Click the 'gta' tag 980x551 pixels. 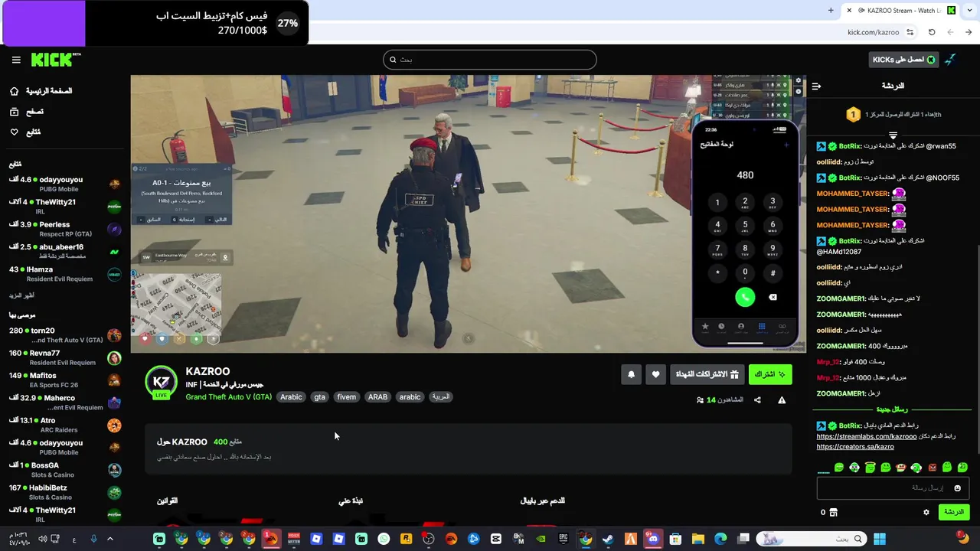tap(320, 397)
